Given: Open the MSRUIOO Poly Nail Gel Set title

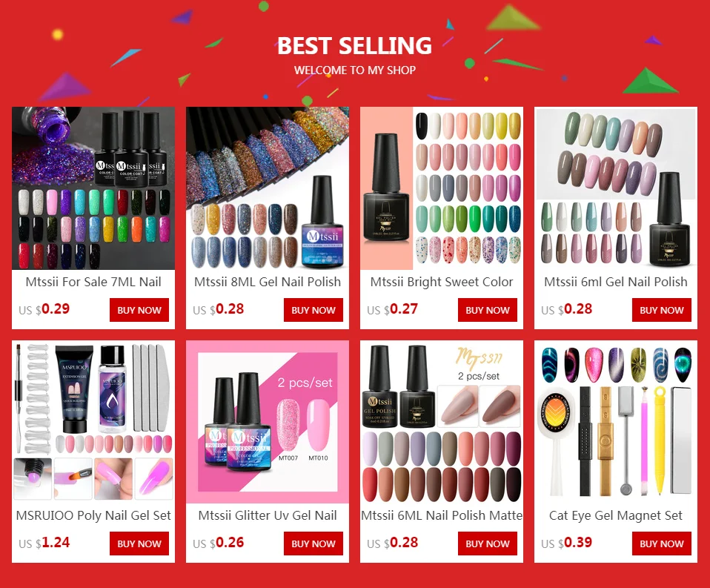Looking at the screenshot, I should pos(93,515).
